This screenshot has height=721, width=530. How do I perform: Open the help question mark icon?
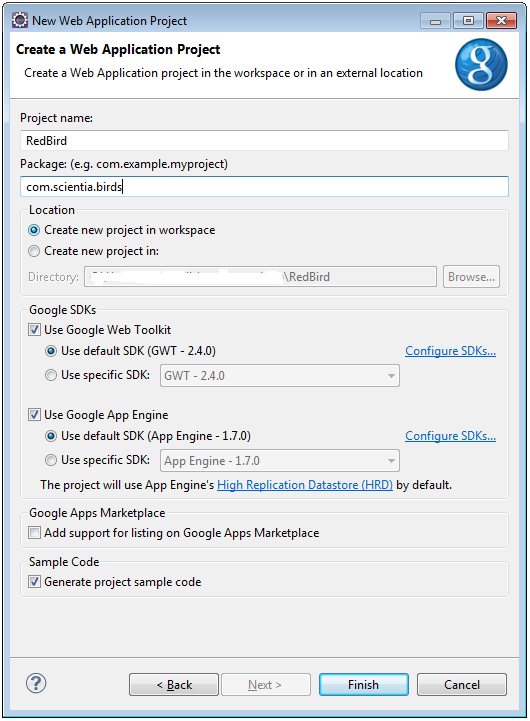36,683
